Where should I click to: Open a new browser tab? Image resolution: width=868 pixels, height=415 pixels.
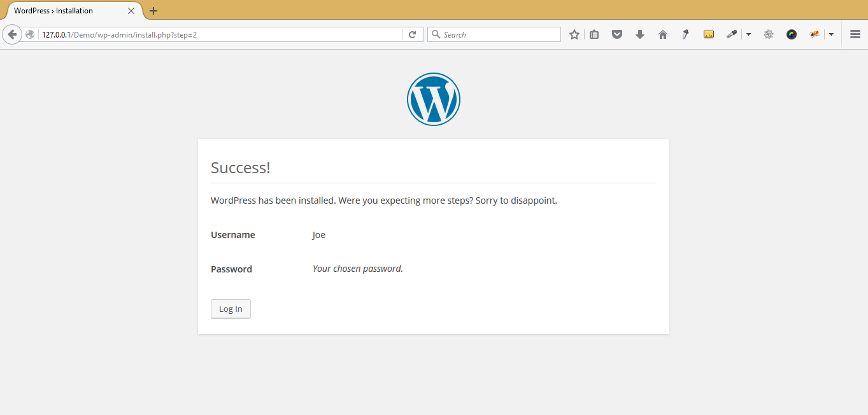pyautogui.click(x=153, y=11)
